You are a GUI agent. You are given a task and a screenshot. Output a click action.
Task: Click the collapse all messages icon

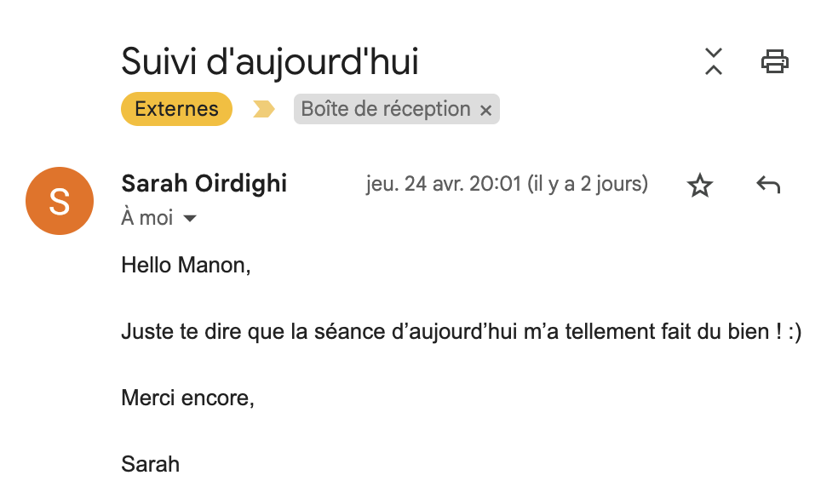[x=713, y=61]
